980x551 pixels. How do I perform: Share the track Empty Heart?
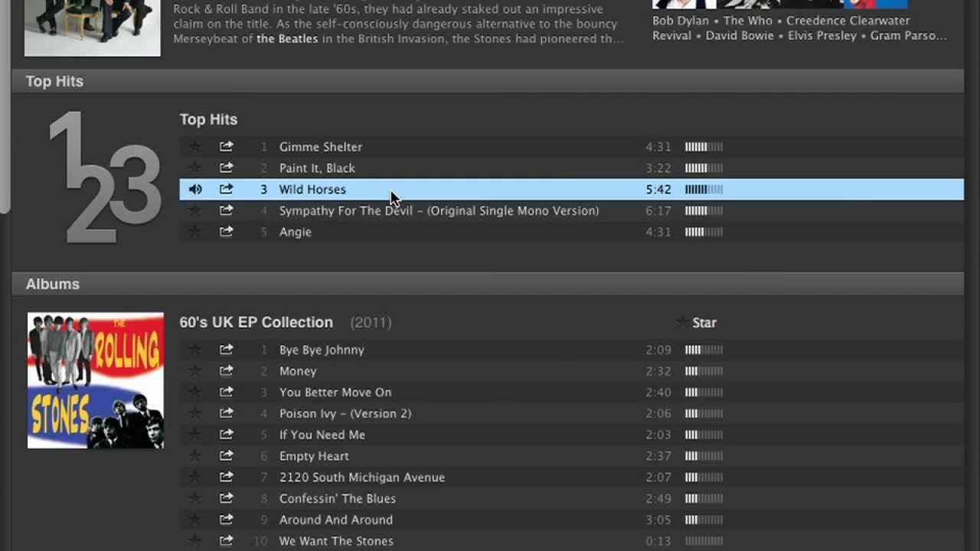click(x=226, y=456)
